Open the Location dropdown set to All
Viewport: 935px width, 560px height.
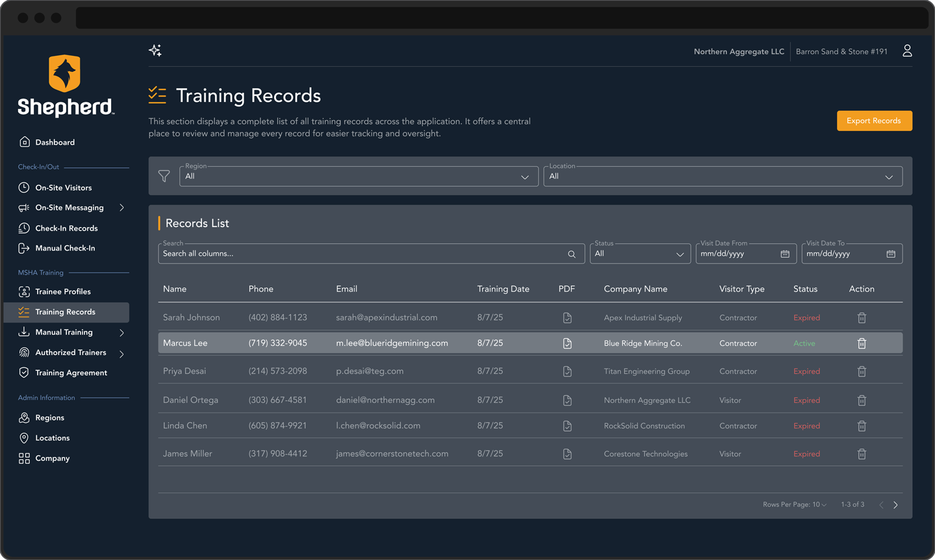pos(723,176)
